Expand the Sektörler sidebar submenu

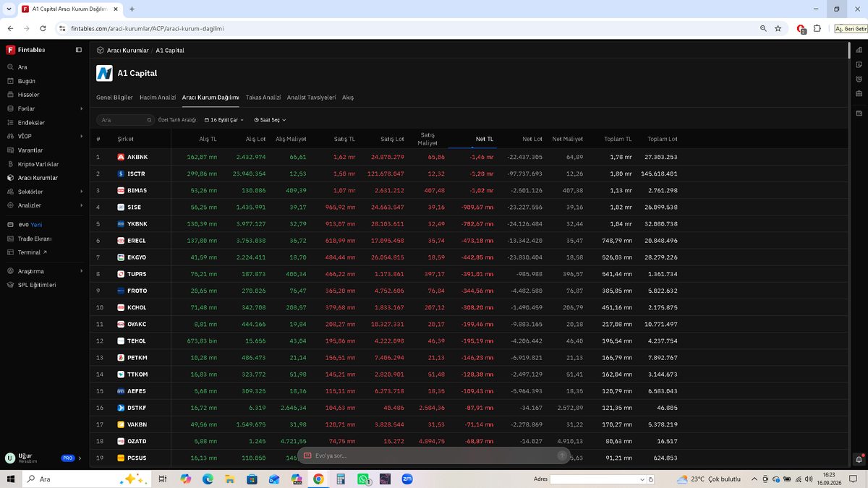click(81, 192)
